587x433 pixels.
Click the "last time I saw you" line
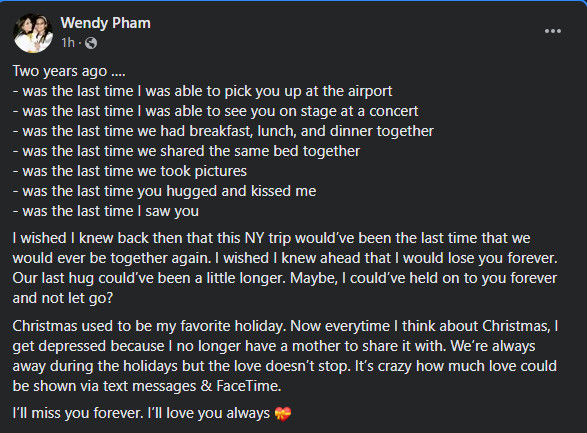click(x=106, y=211)
